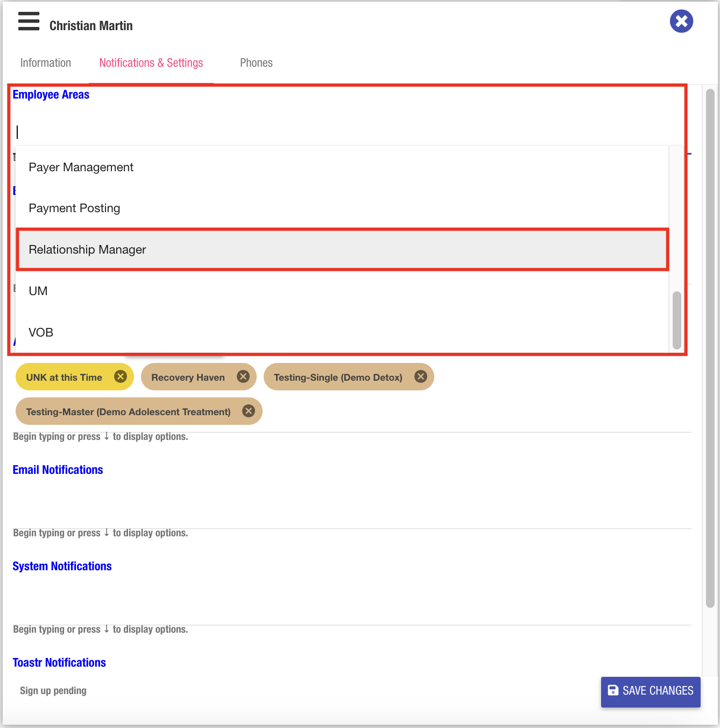The height and width of the screenshot is (728, 720).
Task: Switch to the Information tab
Action: coord(46,63)
